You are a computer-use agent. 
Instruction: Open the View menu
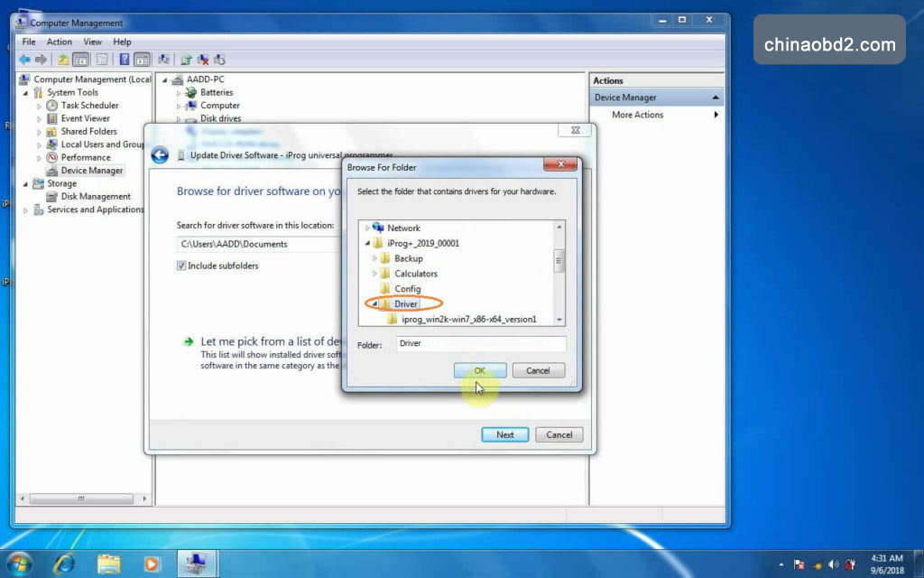pyautogui.click(x=93, y=42)
